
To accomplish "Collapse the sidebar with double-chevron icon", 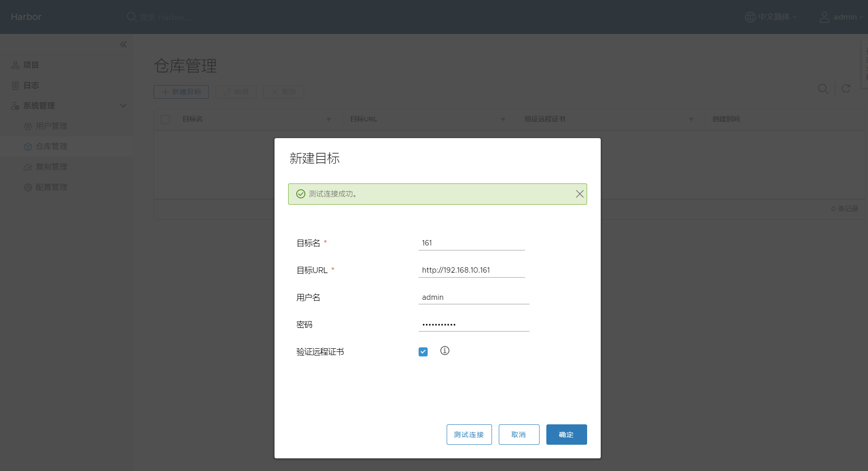I will tap(123, 44).
